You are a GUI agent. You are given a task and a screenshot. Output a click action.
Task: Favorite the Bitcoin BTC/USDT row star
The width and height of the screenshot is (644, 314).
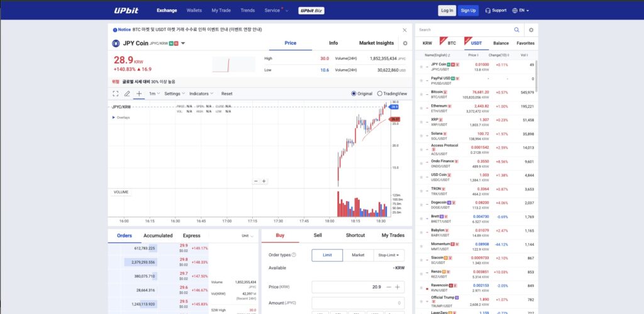[421, 94]
